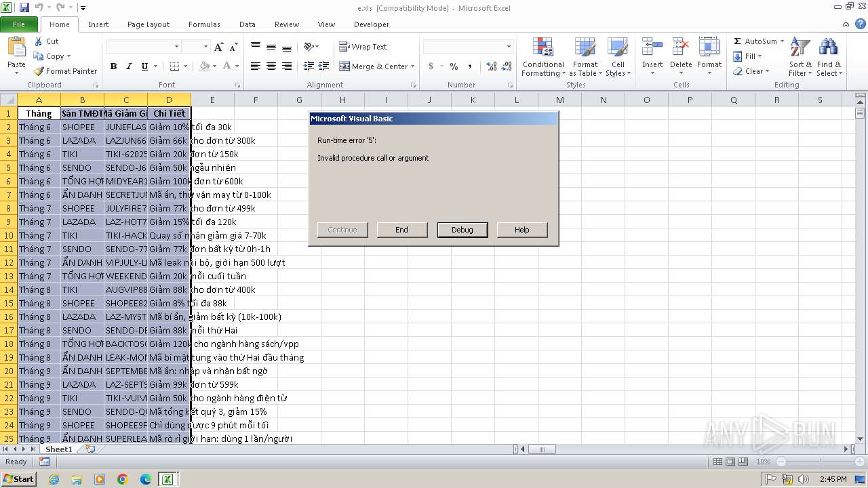The image size is (868, 488).
Task: Click the Fill button in Editing group
Action: tap(748, 56)
